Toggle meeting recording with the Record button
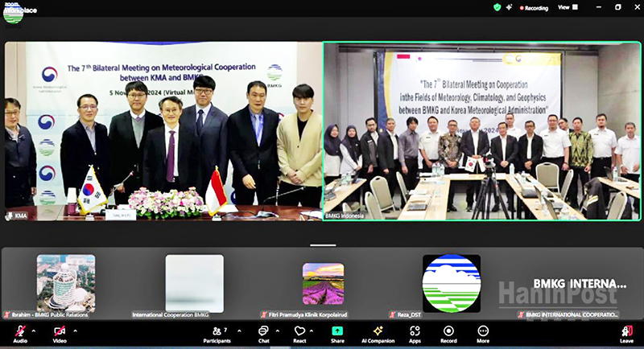This screenshot has width=644, height=349. [448, 331]
